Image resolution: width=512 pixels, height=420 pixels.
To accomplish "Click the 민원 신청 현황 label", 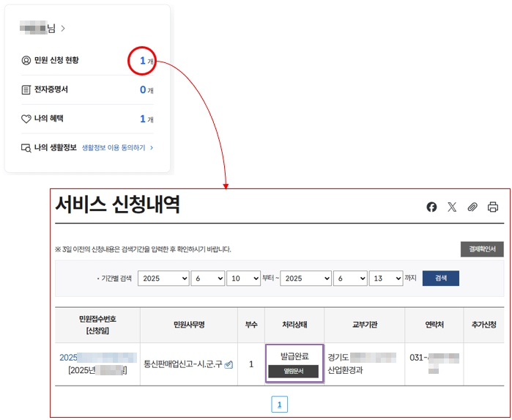I will pyautogui.click(x=56, y=60).
